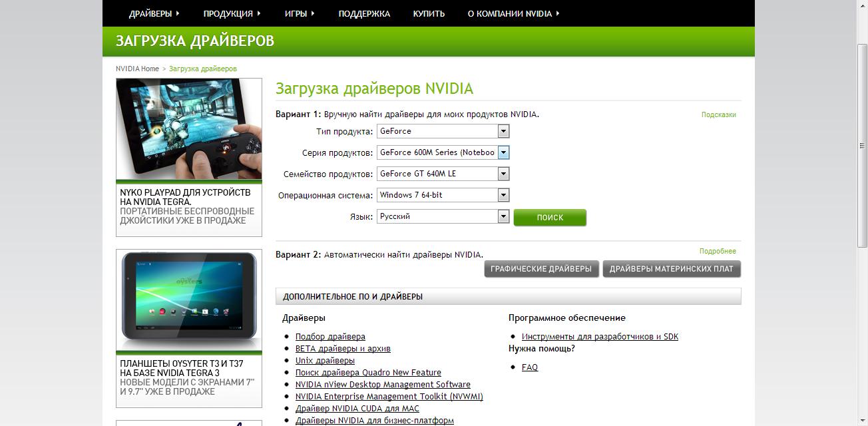
Task: Open the FAQ help link
Action: 530,367
